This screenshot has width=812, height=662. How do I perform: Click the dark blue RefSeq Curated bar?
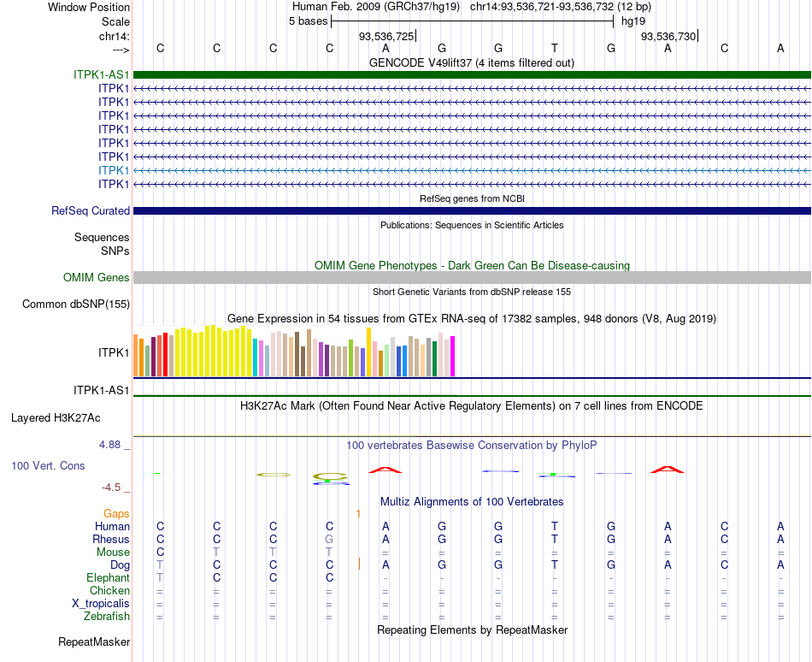(472, 210)
